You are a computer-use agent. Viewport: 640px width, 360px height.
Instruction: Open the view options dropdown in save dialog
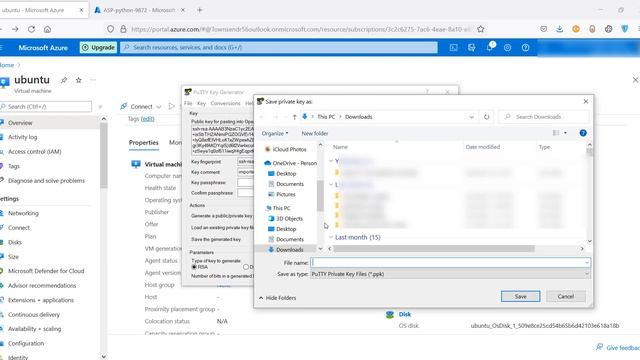click(x=565, y=133)
